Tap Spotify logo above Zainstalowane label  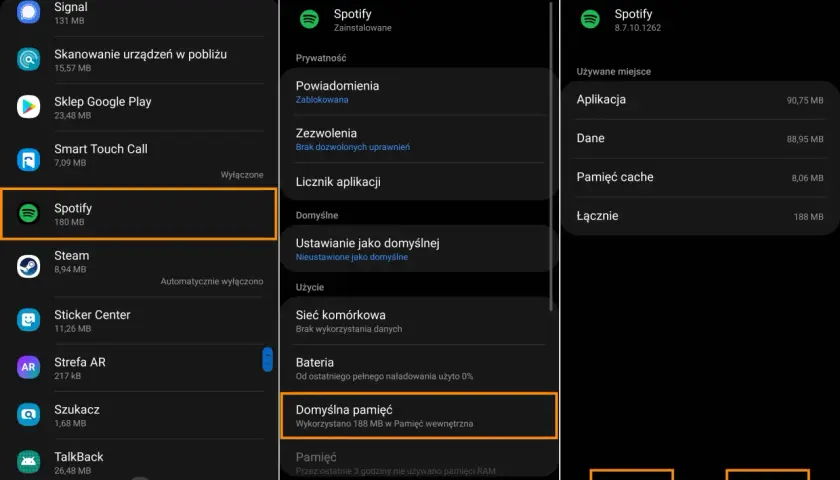[x=309, y=19]
